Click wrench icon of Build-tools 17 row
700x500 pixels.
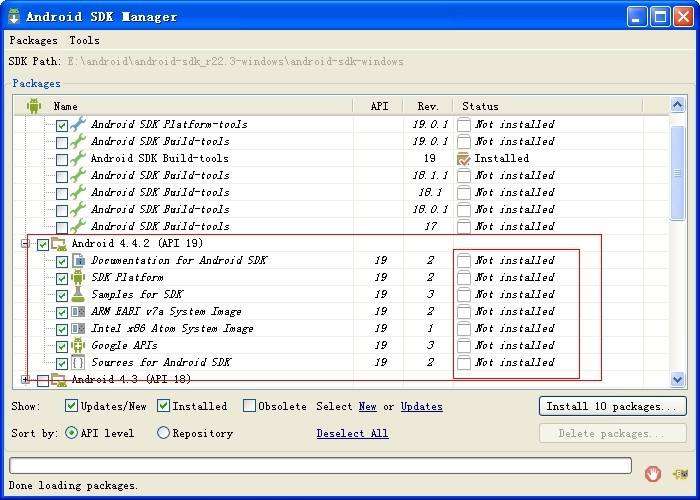pos(78,226)
